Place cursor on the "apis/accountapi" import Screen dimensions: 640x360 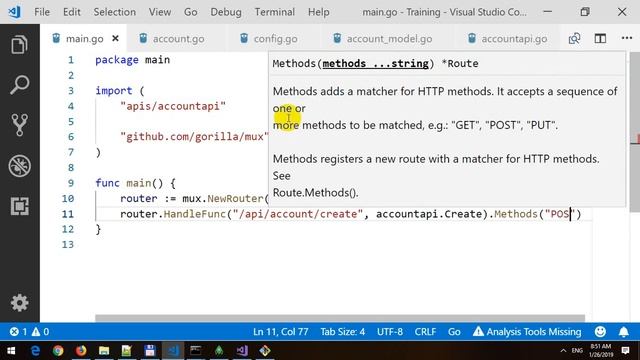[x=173, y=106]
